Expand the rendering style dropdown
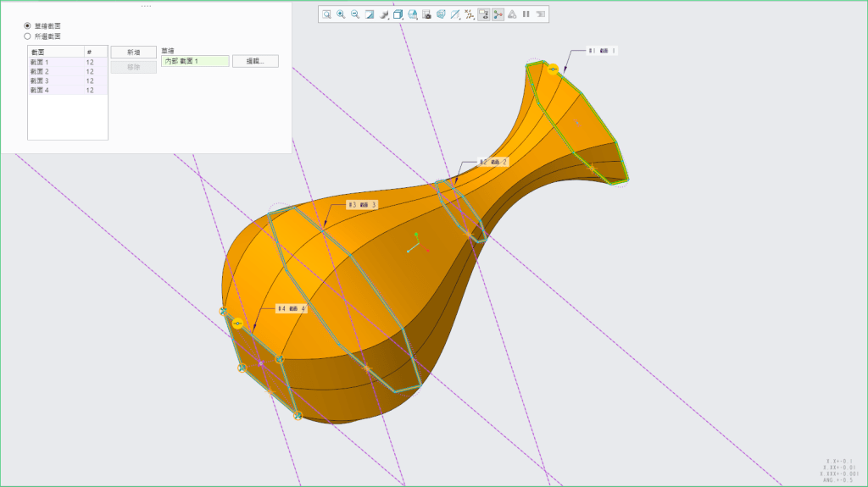Image resolution: width=868 pixels, height=487 pixels. tap(384, 14)
